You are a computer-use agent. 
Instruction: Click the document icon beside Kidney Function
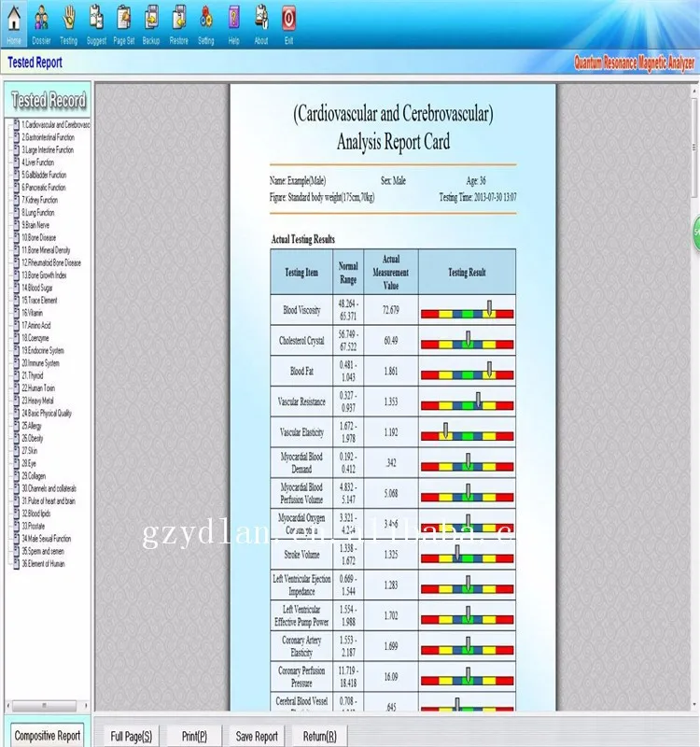tap(16, 200)
